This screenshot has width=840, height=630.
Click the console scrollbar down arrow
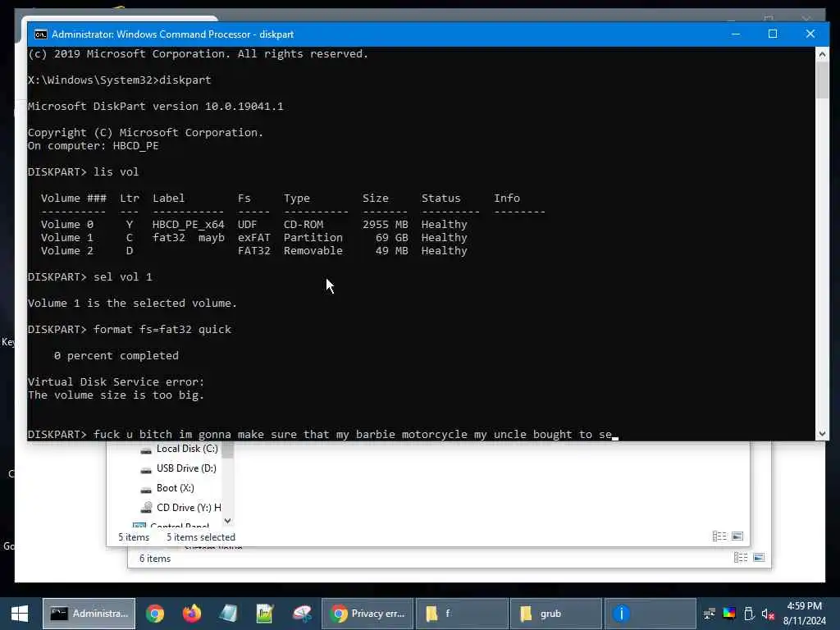[822, 434]
